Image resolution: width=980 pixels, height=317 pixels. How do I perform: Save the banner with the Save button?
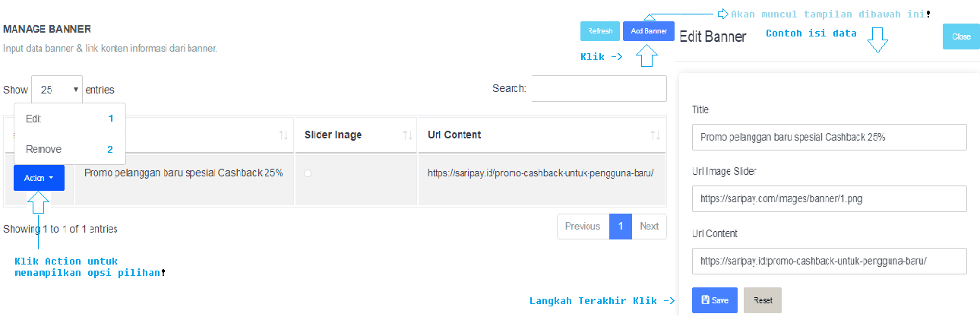(714, 300)
